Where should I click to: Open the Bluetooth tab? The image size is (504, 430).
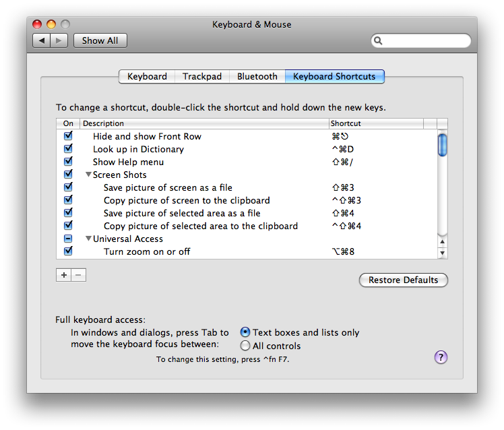(x=257, y=77)
